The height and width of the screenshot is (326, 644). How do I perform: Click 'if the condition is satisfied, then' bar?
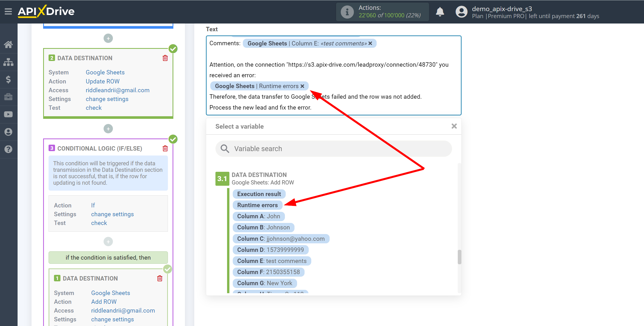[x=108, y=258]
